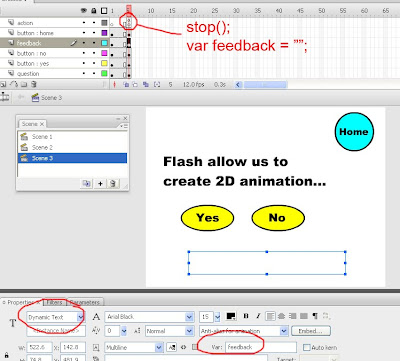The width and height of the screenshot is (400, 361).
Task: Select Scene 3 in Scene panel
Action: [x=72, y=158]
